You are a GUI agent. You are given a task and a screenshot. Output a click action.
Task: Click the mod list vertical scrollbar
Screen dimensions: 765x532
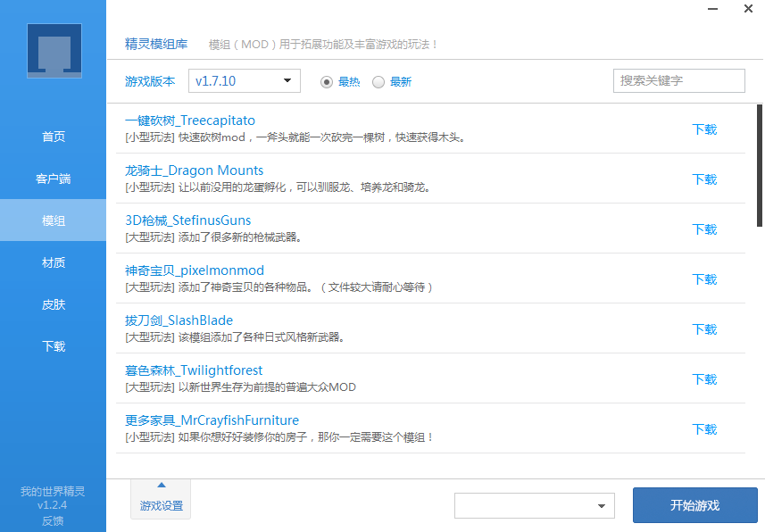coord(759,165)
